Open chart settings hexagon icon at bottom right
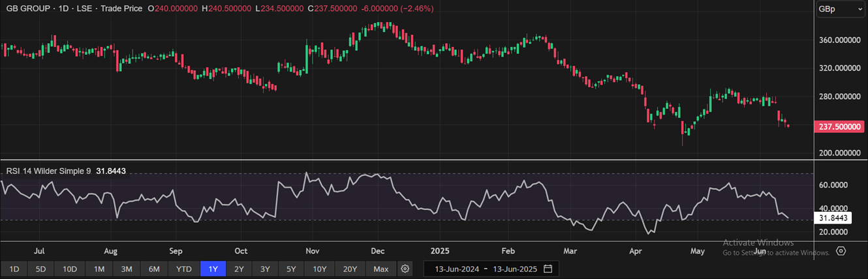Viewport: 868px width, 279px height. coord(841,251)
